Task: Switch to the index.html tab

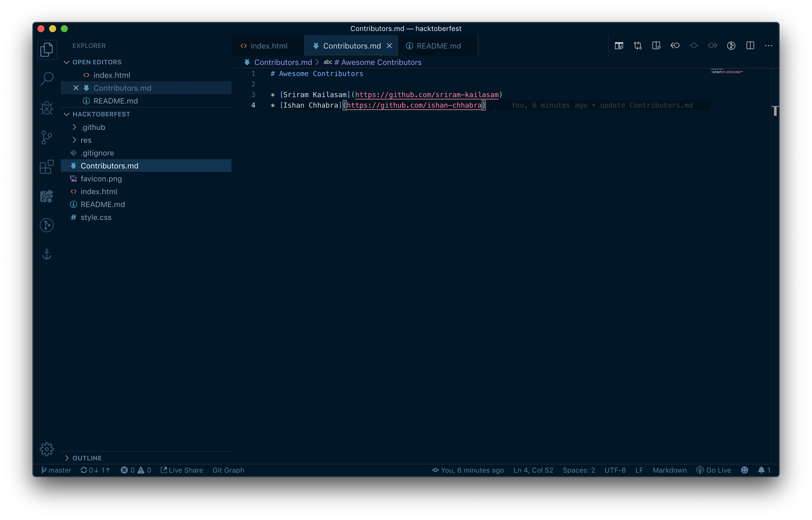Action: [268, 46]
